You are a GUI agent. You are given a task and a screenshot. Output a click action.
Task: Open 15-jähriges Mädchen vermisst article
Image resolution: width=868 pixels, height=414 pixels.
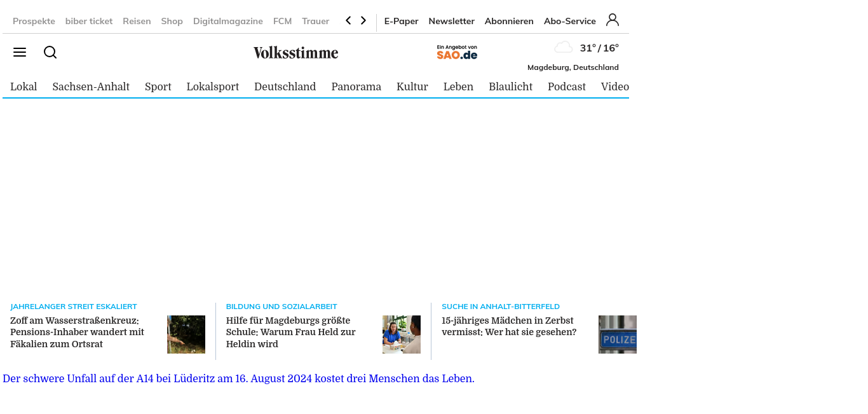tap(509, 326)
